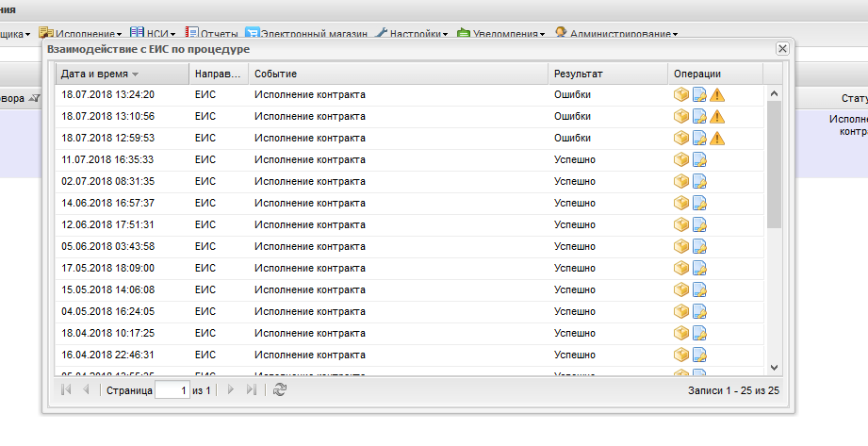Click the page number input field
This screenshot has width=868, height=446.
coord(172,390)
